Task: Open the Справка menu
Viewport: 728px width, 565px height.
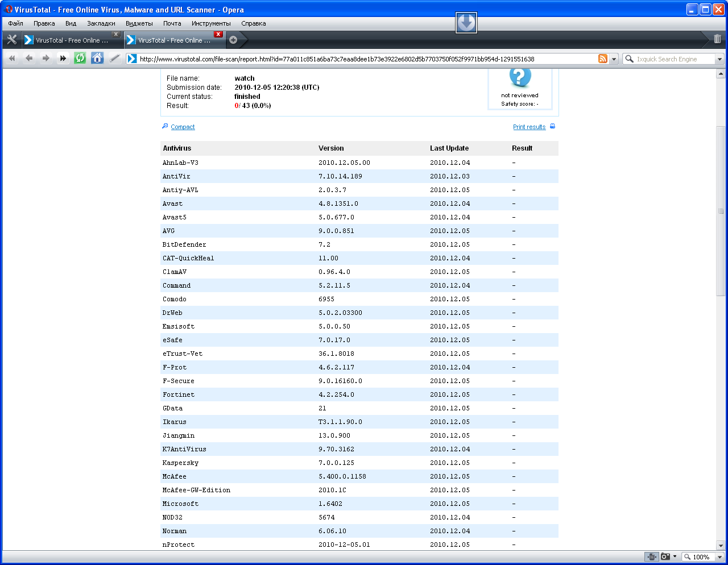Action: (254, 23)
